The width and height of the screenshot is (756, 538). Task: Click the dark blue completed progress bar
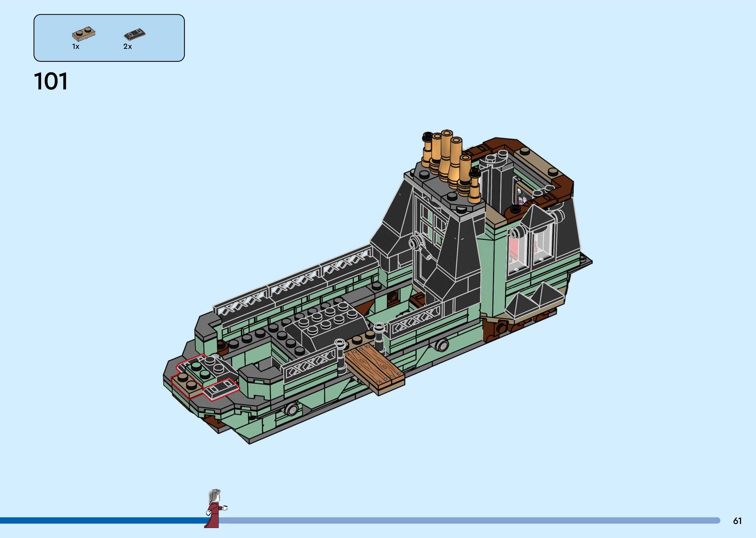(x=99, y=520)
